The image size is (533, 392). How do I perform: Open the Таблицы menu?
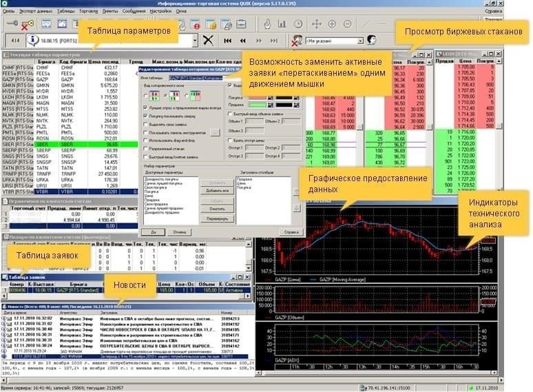tap(65, 11)
